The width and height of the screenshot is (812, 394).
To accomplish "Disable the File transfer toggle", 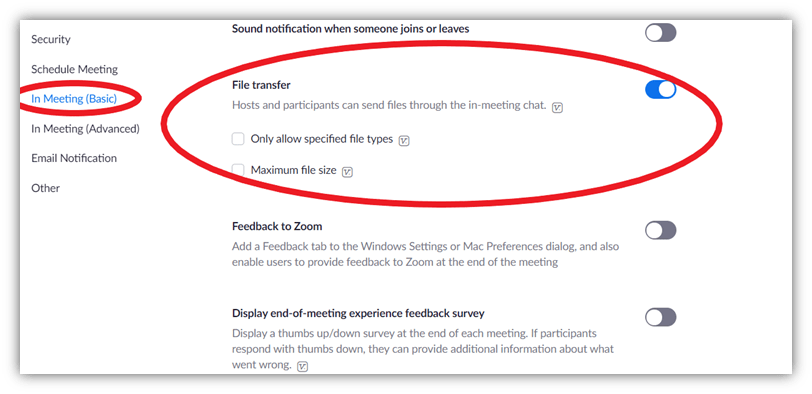I will (x=660, y=90).
